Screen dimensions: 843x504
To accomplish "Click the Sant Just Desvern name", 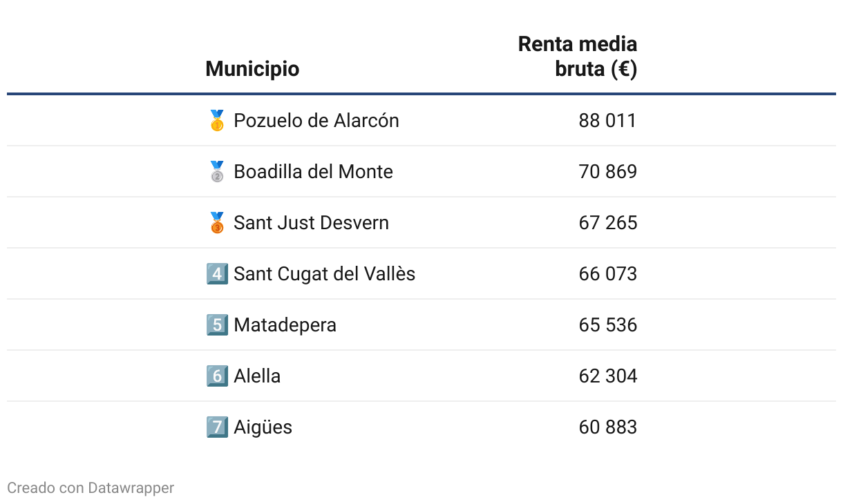I will click(x=311, y=223).
